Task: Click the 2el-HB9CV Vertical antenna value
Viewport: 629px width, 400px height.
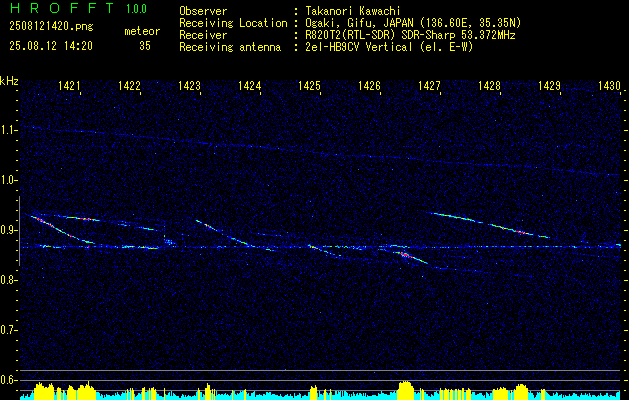Action: pos(388,47)
